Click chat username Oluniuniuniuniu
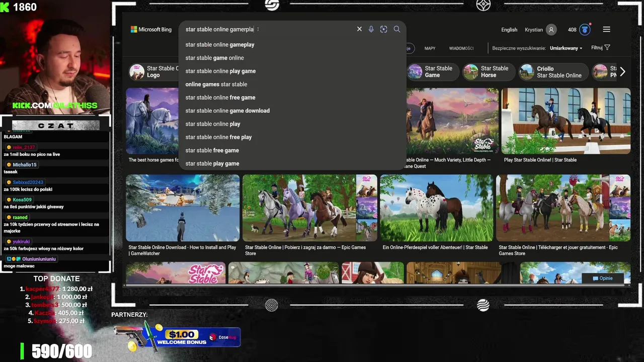The image size is (644, 362). [39, 259]
